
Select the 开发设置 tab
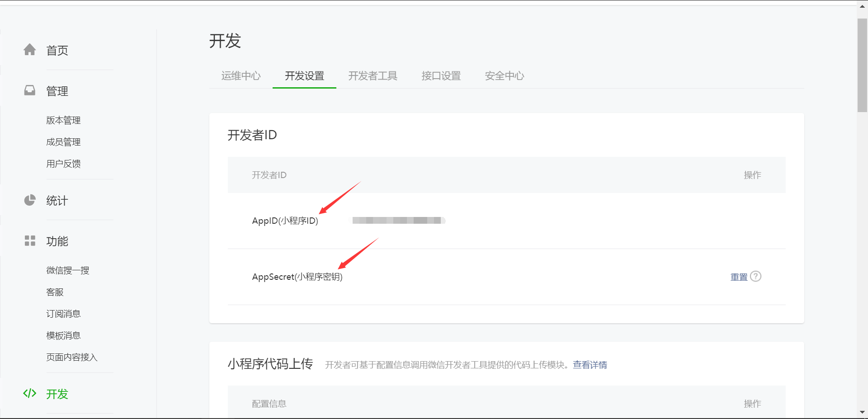point(304,75)
